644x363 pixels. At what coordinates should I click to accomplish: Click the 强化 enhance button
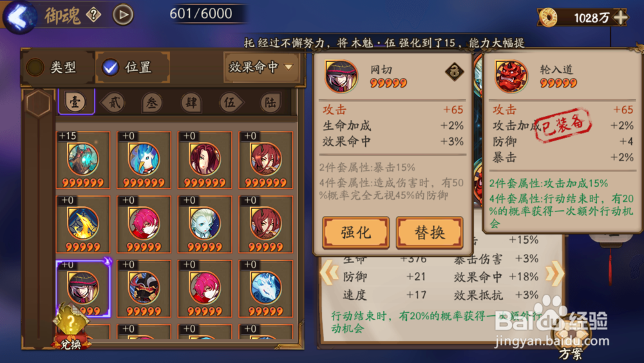[x=355, y=233]
